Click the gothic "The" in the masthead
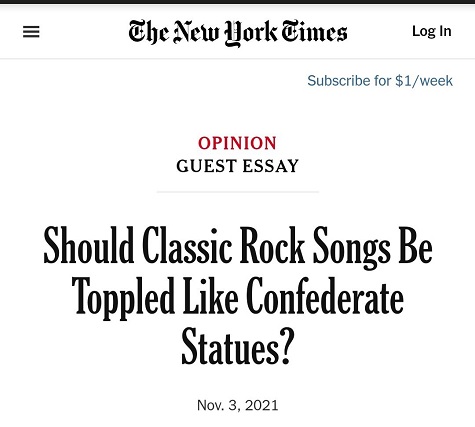Screen dimensions: 475x427 point(148,32)
